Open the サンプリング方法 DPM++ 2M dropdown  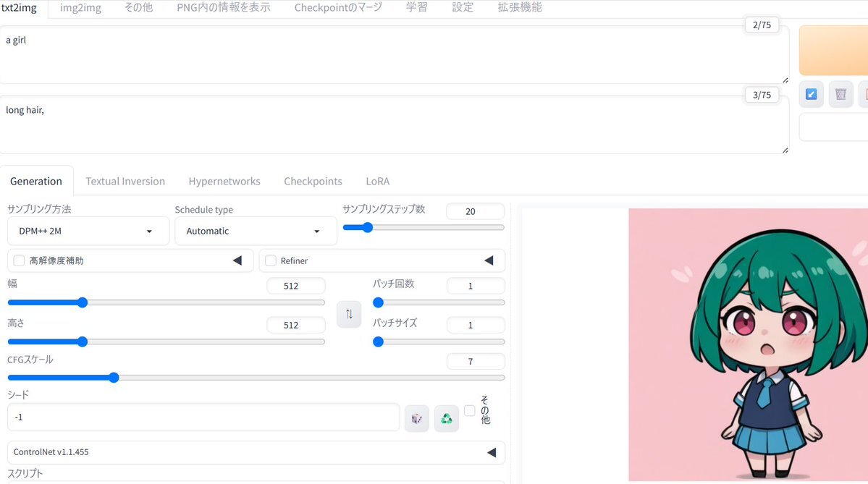pos(88,232)
